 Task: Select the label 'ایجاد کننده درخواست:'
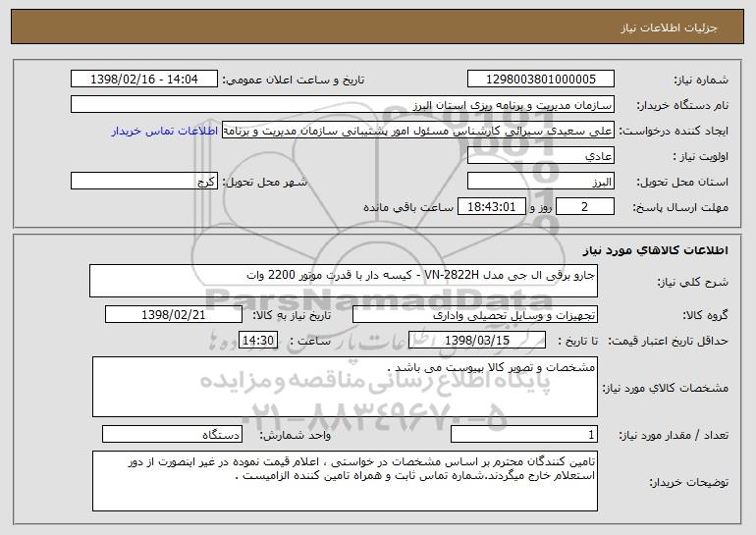click(674, 131)
